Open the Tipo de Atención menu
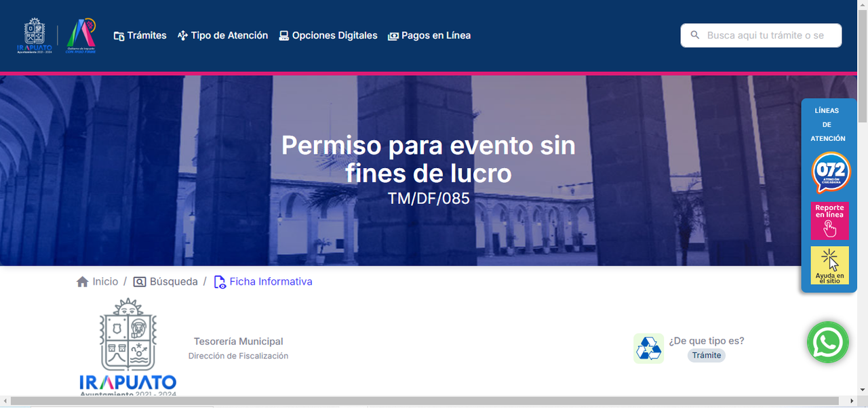Viewport: 868px width, 410px height. 222,35
